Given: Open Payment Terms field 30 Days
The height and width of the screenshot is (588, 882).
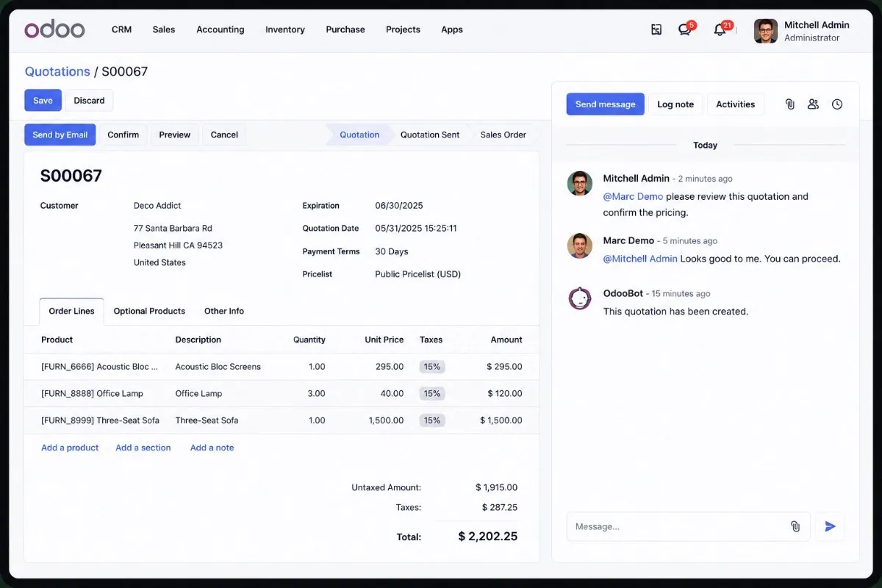Looking at the screenshot, I should pyautogui.click(x=392, y=251).
